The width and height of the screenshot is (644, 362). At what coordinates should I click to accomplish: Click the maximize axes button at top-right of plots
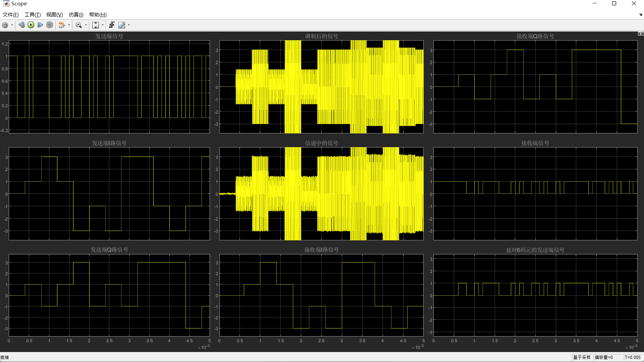click(640, 34)
